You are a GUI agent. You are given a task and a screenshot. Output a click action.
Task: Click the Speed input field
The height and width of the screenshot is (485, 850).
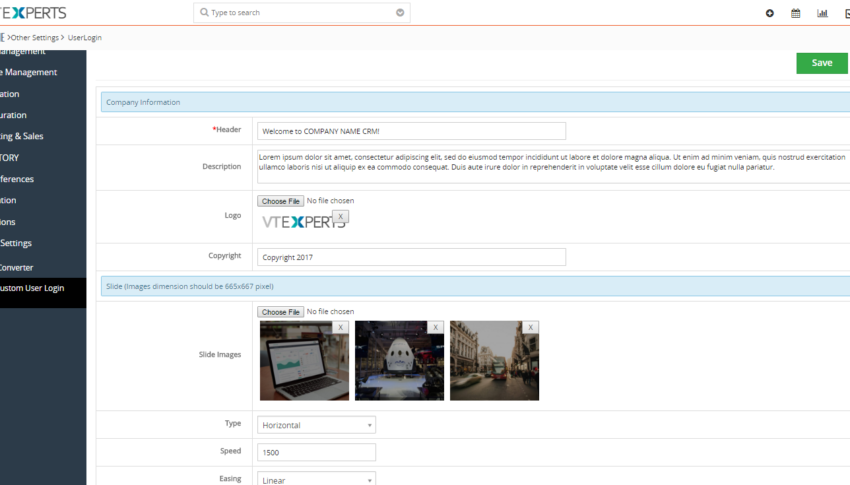(316, 452)
